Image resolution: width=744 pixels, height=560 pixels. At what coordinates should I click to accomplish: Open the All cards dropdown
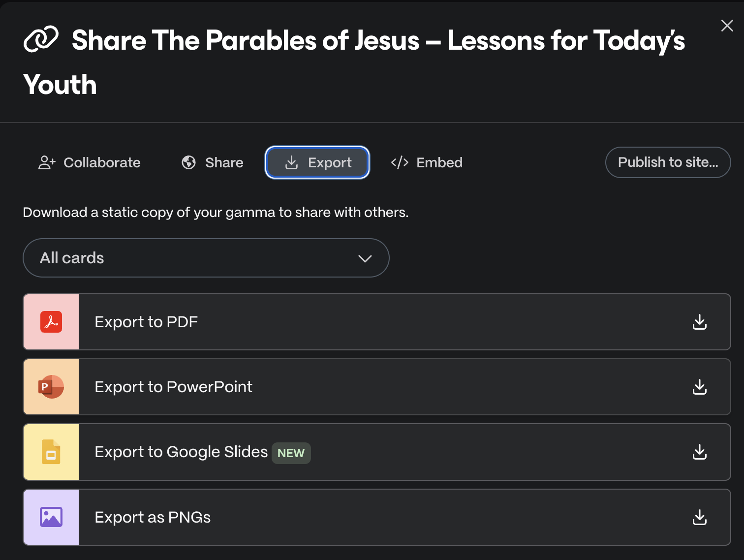[x=206, y=258]
